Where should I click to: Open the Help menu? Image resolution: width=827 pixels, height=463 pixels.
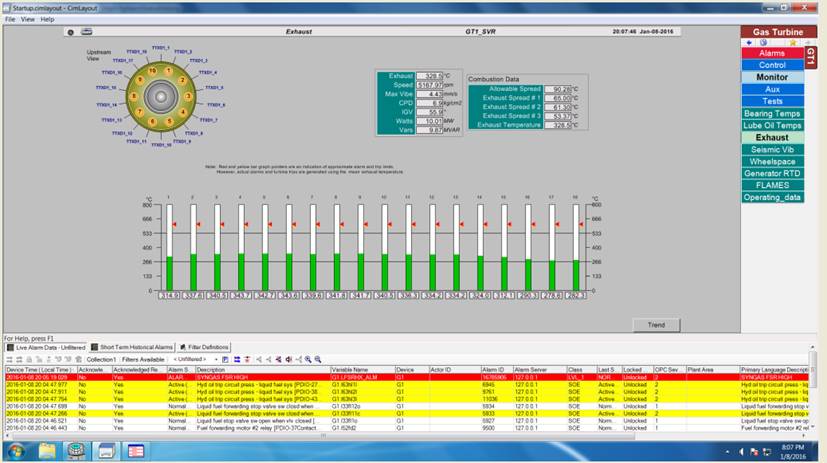pyautogui.click(x=47, y=19)
